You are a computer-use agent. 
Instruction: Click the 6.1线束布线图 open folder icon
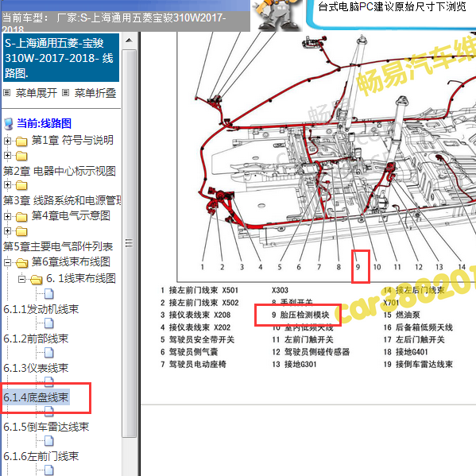[x=36, y=280]
